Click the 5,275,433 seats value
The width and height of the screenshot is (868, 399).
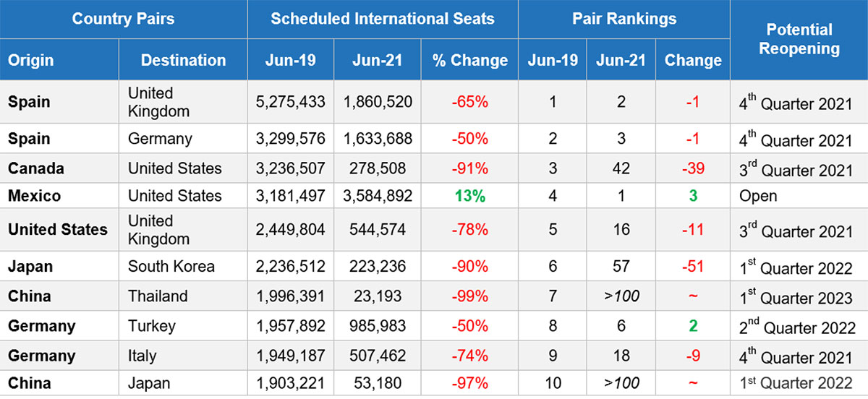point(290,102)
